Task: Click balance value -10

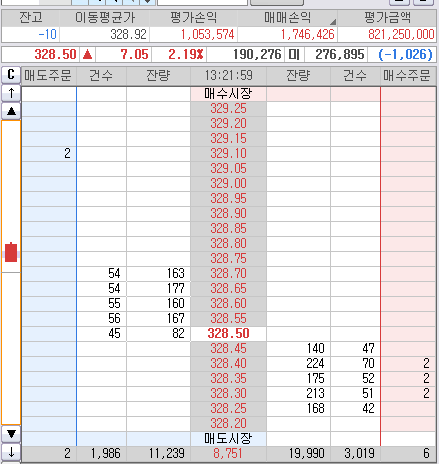Action: click(47, 34)
